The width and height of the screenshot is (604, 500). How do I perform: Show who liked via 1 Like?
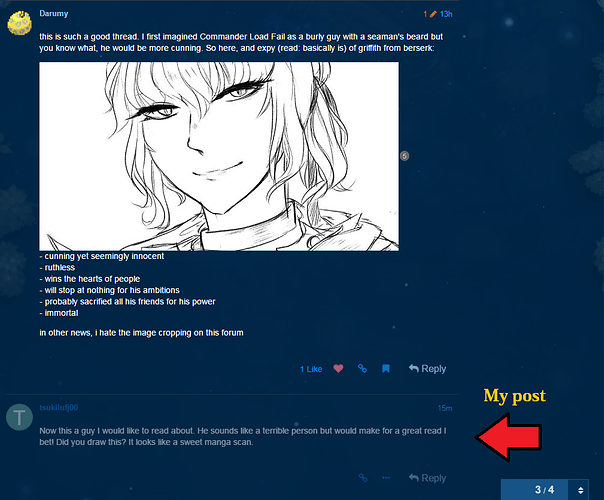(311, 369)
